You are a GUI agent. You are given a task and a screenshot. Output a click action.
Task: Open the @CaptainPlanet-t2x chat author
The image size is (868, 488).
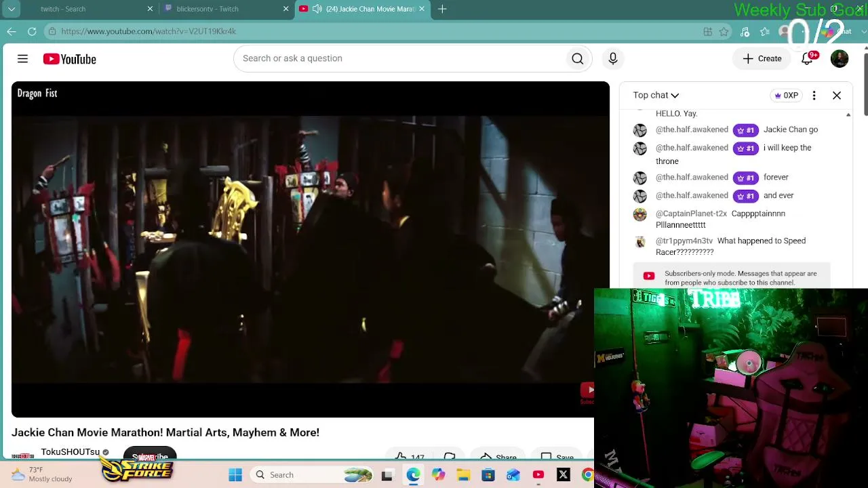[x=691, y=213]
